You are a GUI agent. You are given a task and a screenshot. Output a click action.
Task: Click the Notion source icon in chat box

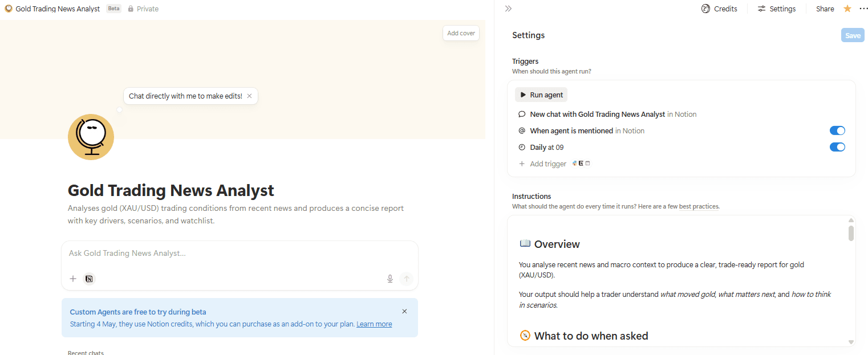click(90, 279)
